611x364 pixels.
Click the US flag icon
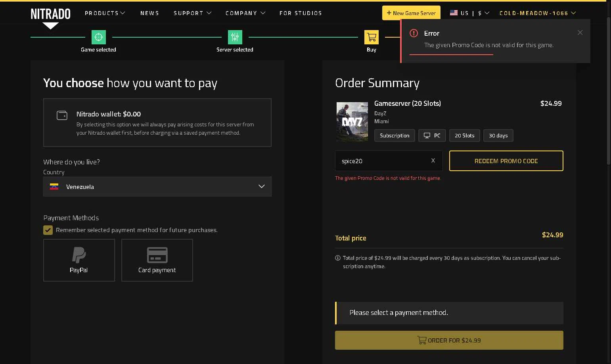[454, 13]
